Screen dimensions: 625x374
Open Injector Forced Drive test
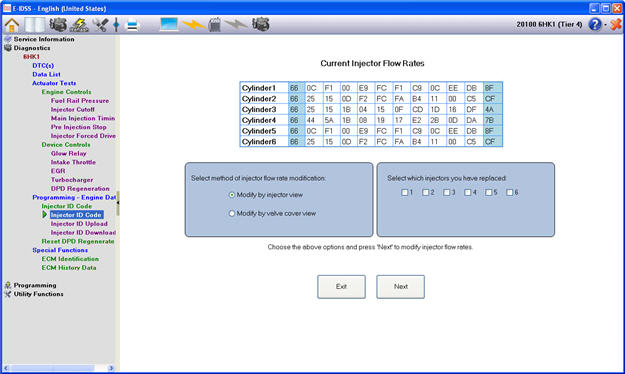click(x=83, y=136)
